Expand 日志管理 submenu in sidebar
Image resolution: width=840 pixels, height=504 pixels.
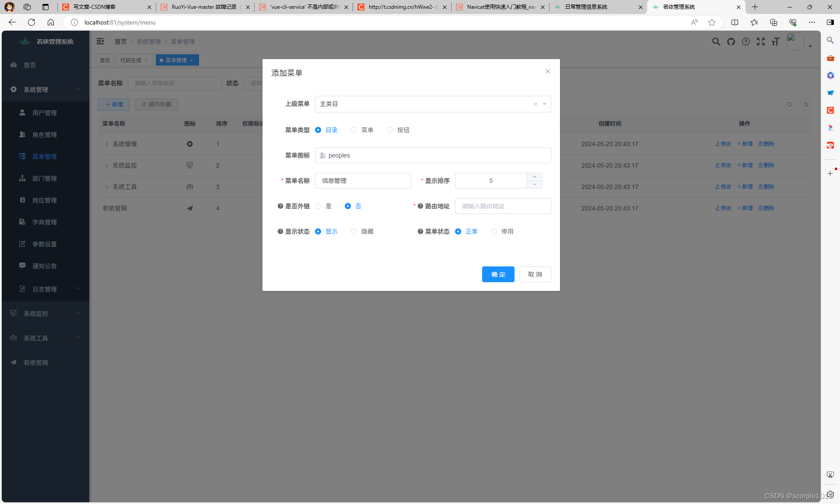(x=45, y=289)
